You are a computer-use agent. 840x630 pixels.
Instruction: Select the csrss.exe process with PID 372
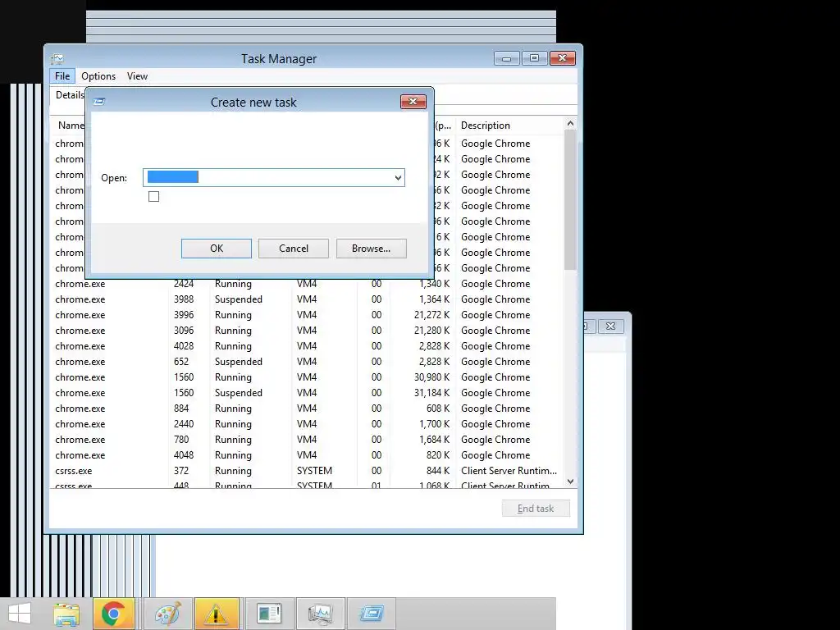306,470
